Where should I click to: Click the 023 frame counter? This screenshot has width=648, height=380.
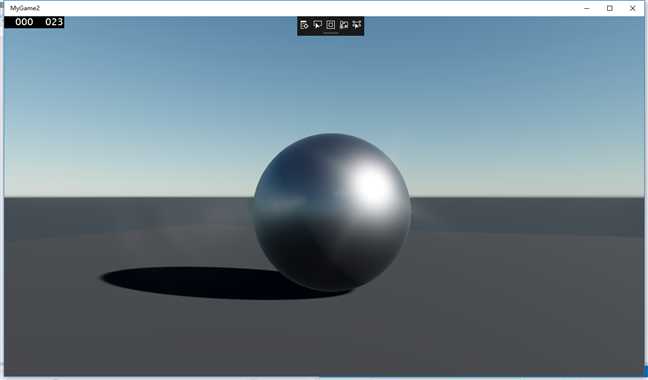[x=54, y=22]
